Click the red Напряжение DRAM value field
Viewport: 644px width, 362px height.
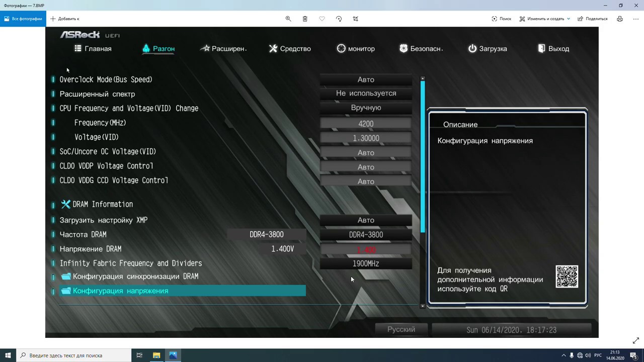366,249
